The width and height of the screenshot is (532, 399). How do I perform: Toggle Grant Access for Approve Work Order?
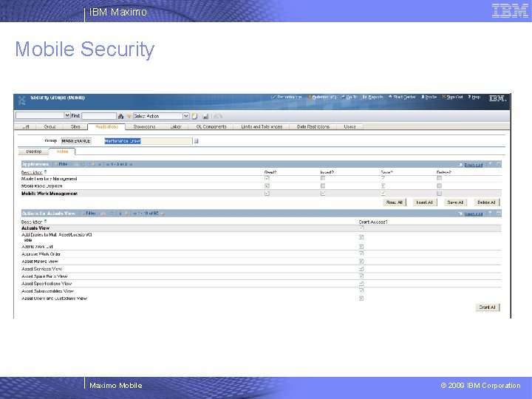point(361,253)
